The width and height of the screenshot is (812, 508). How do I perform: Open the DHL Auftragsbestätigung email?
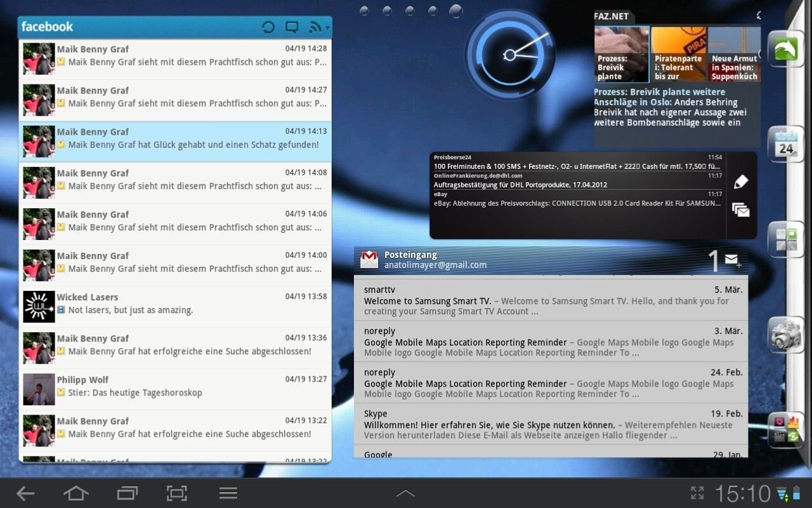tap(578, 180)
